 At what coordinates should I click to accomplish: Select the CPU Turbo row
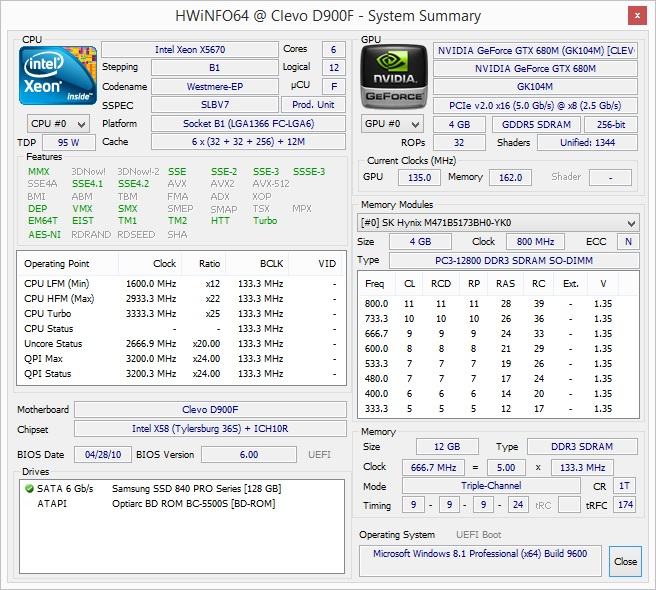181,314
